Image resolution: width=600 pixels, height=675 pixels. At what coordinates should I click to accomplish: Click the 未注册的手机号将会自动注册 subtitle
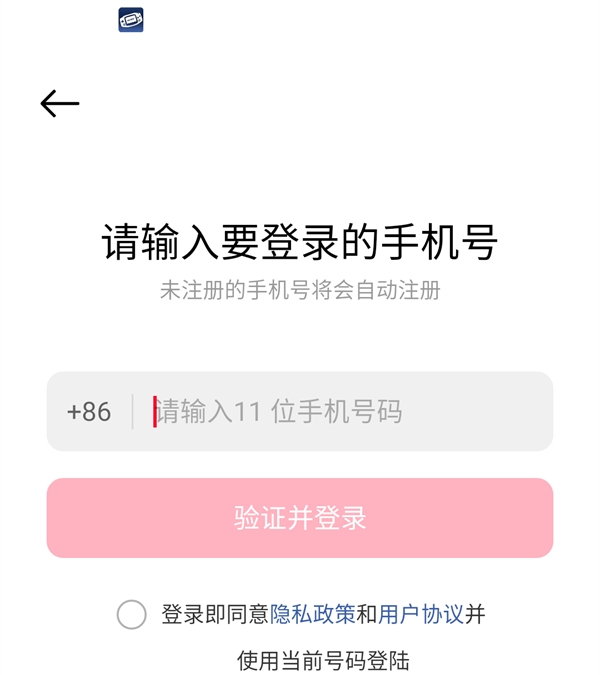(300, 291)
